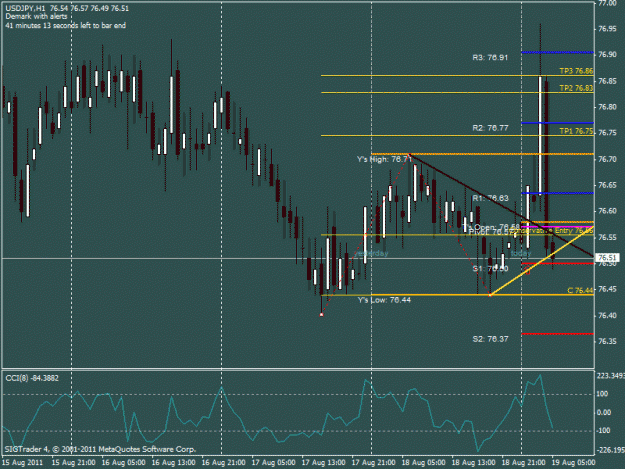625x469 pixels.
Task: Click the '17 Aug 05:00' time axis label
Action: [x=273, y=463]
